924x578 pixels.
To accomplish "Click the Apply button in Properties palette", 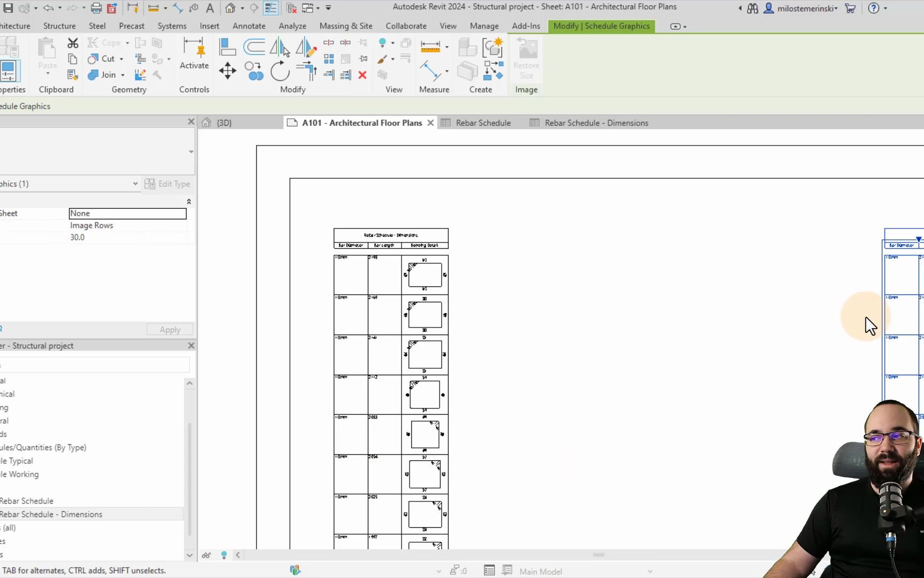I will tap(170, 329).
